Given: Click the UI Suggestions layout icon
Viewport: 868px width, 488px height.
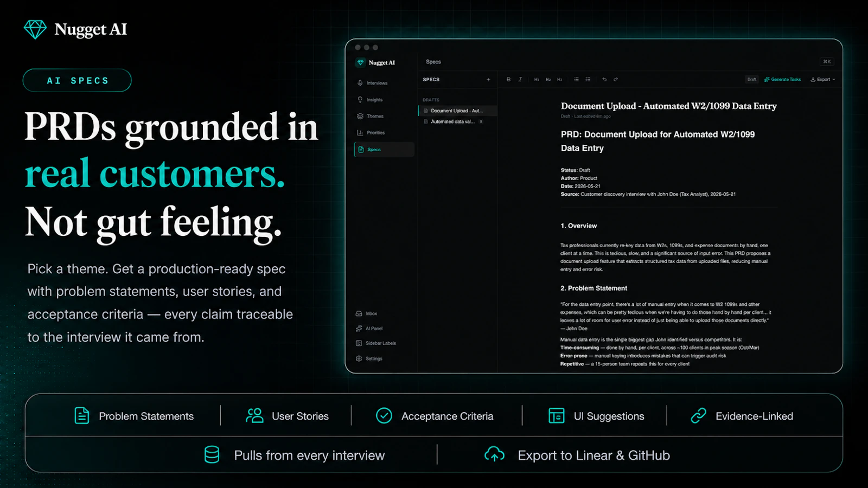Looking at the screenshot, I should 557,416.
